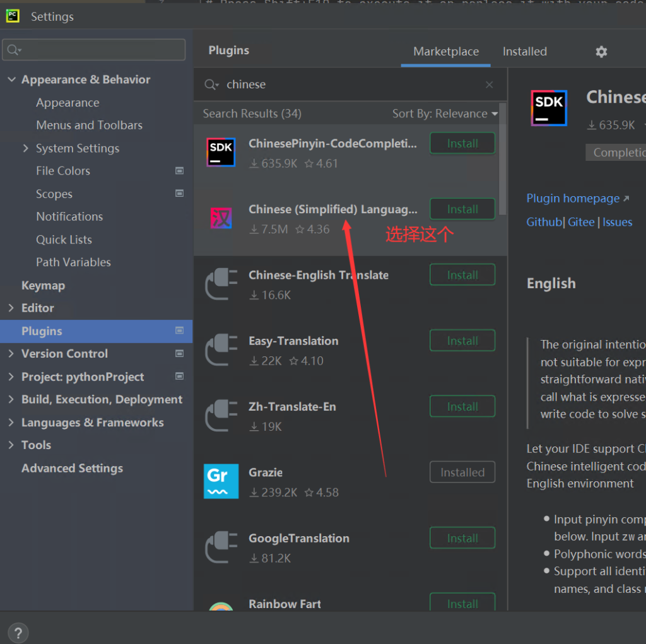This screenshot has width=646, height=644.
Task: Click the Chinese (Simplified) 7.5M downloads count
Action: 268,229
